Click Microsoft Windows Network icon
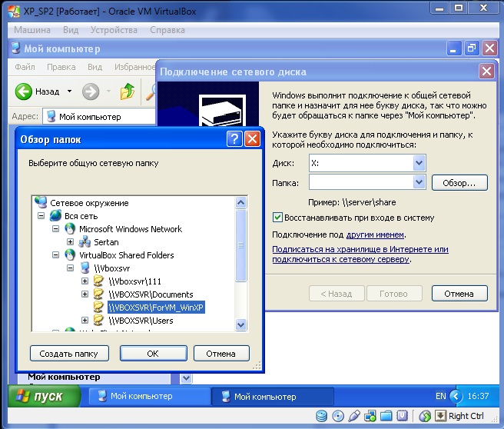 click(x=70, y=228)
